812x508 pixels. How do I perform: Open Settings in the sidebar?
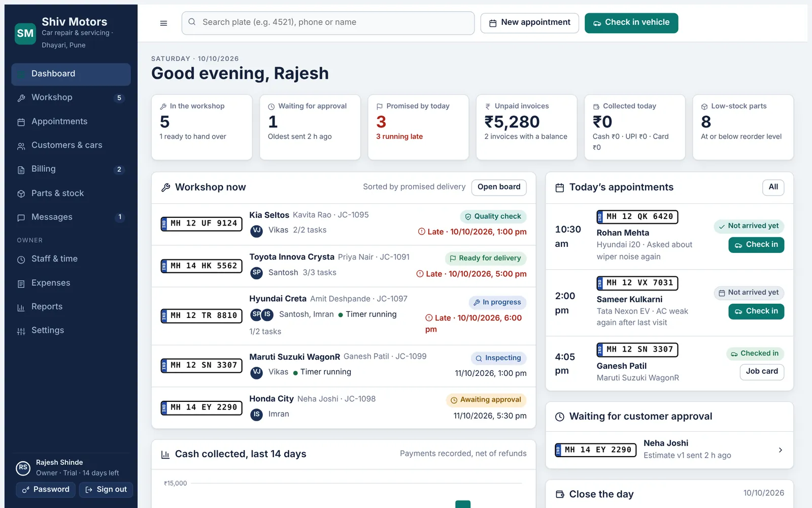coord(71,331)
